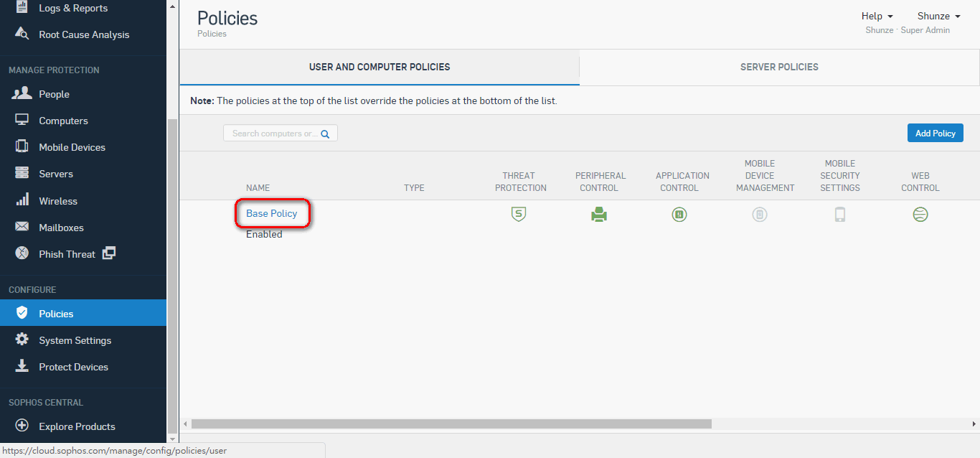This screenshot has width=980, height=458.
Task: Click the Logs & Reports chart icon
Action: coord(22,8)
